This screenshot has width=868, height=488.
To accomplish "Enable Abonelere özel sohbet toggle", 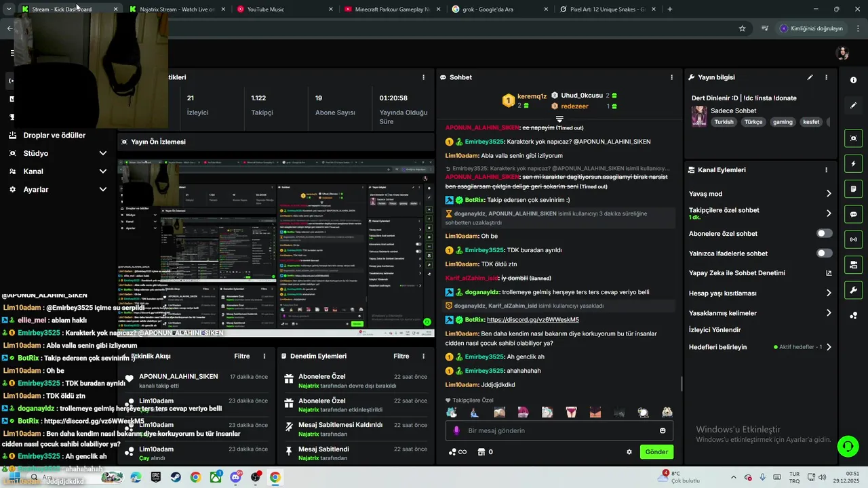I will click(824, 233).
